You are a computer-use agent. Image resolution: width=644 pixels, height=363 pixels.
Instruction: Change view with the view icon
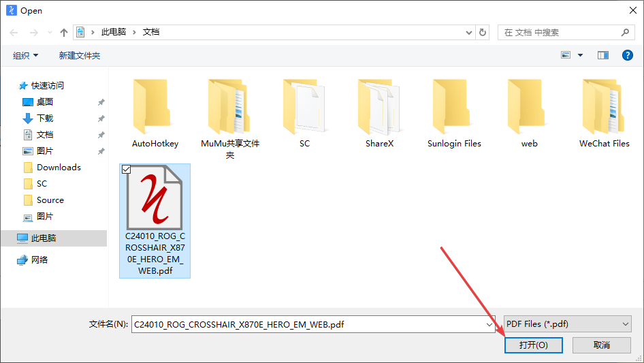(x=566, y=55)
